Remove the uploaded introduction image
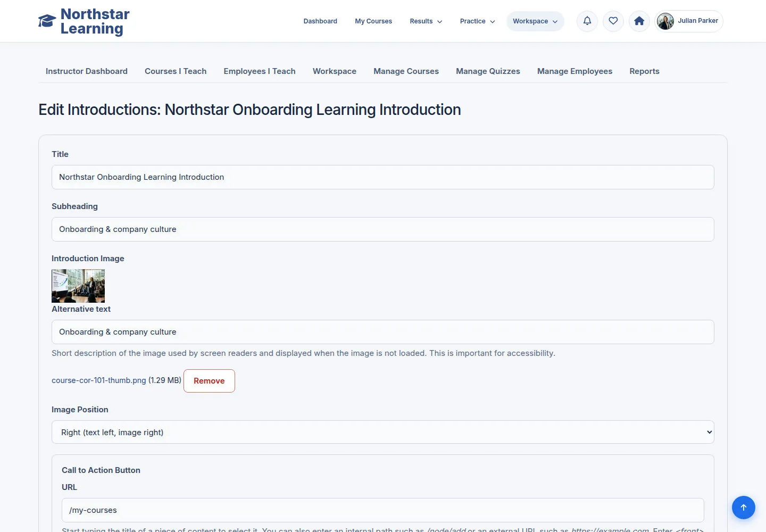766x532 pixels. click(209, 381)
